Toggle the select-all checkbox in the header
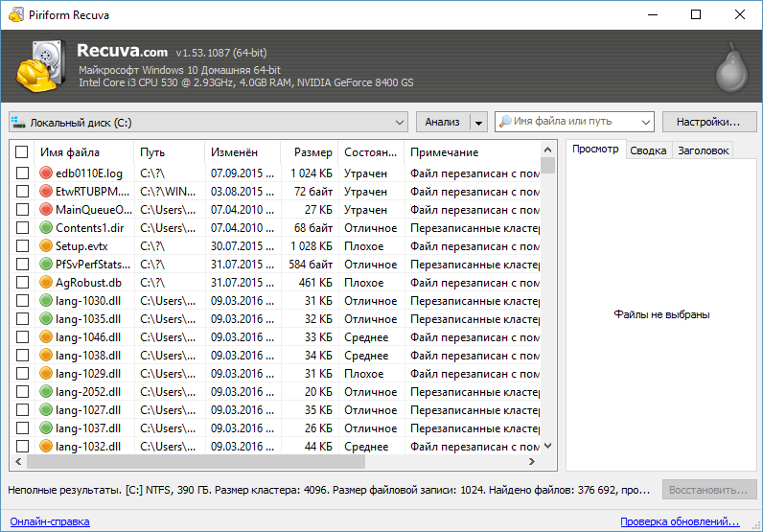This screenshot has height=532, width=763. pyautogui.click(x=22, y=151)
